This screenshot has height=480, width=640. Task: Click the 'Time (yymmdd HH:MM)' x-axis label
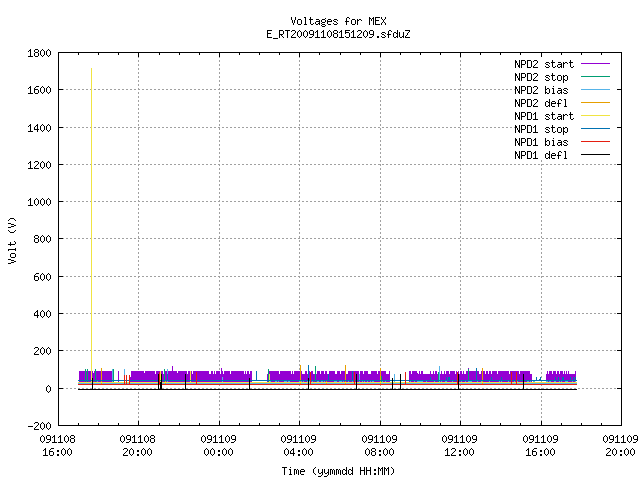click(338, 471)
